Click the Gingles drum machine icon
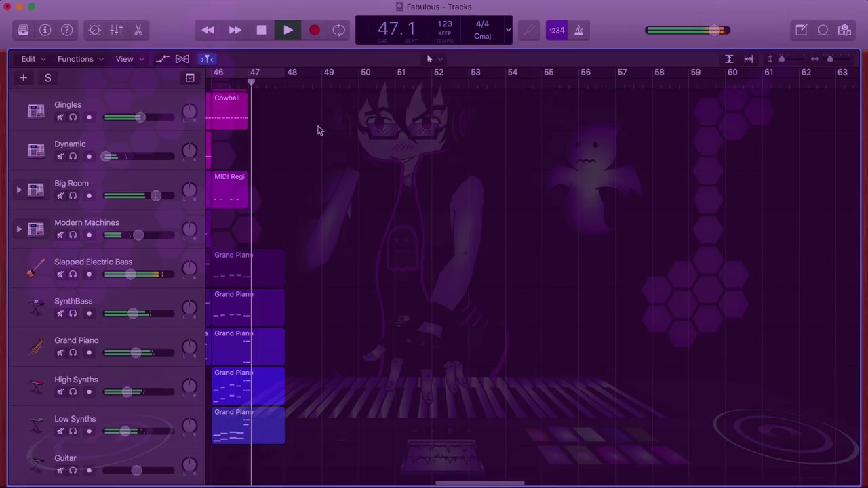Image resolution: width=868 pixels, height=488 pixels. point(36,110)
